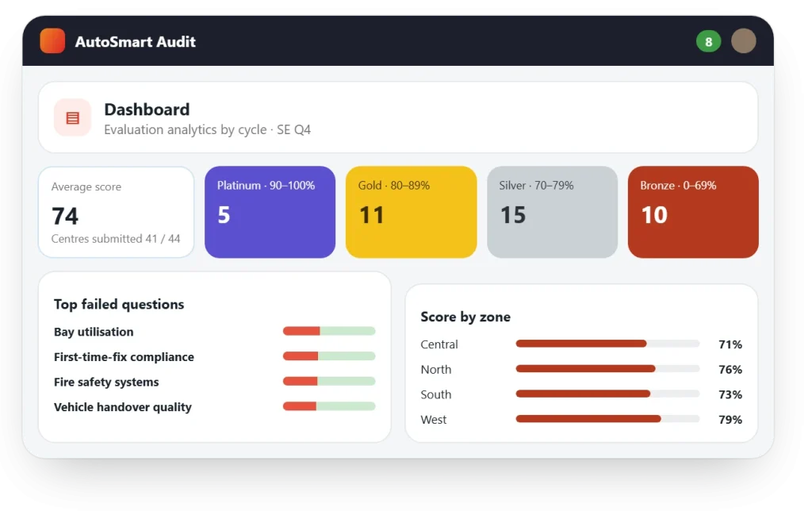
Task: Click the Silver count 15
Action: [x=513, y=215]
